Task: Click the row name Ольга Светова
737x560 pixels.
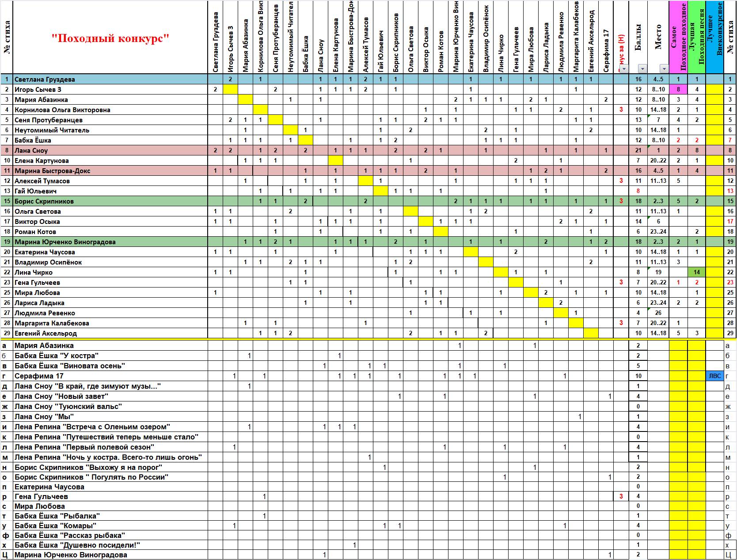Action: coord(37,212)
